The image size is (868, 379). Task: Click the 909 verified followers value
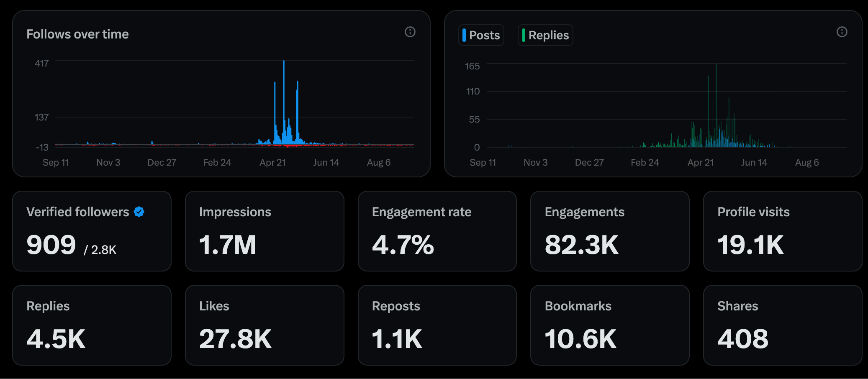point(51,245)
